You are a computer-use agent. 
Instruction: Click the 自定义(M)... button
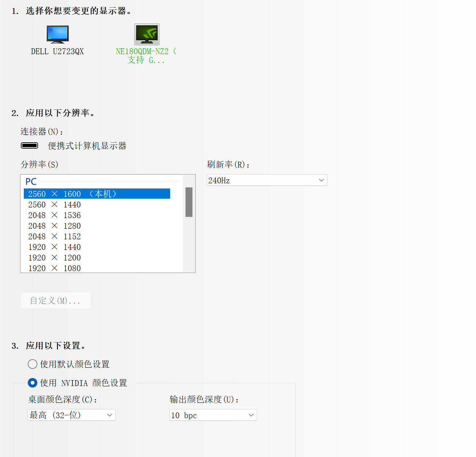[x=56, y=300]
